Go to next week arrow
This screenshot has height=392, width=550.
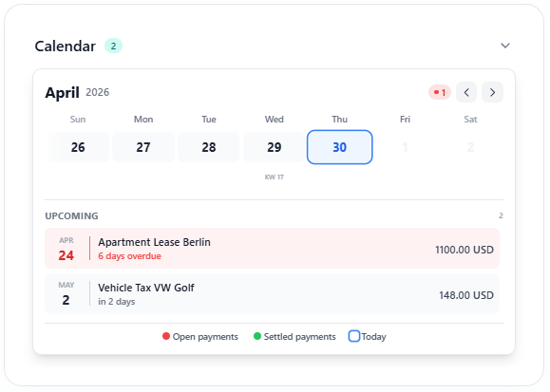tap(492, 92)
